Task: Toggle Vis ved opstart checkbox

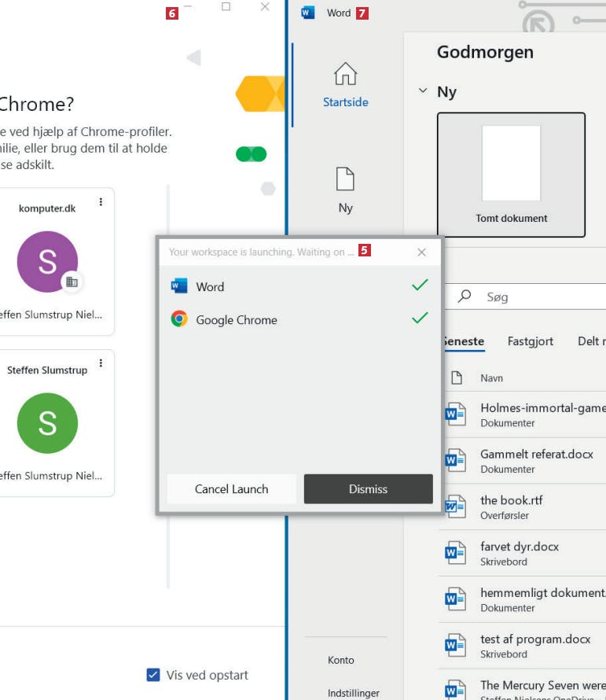Action: [153, 675]
